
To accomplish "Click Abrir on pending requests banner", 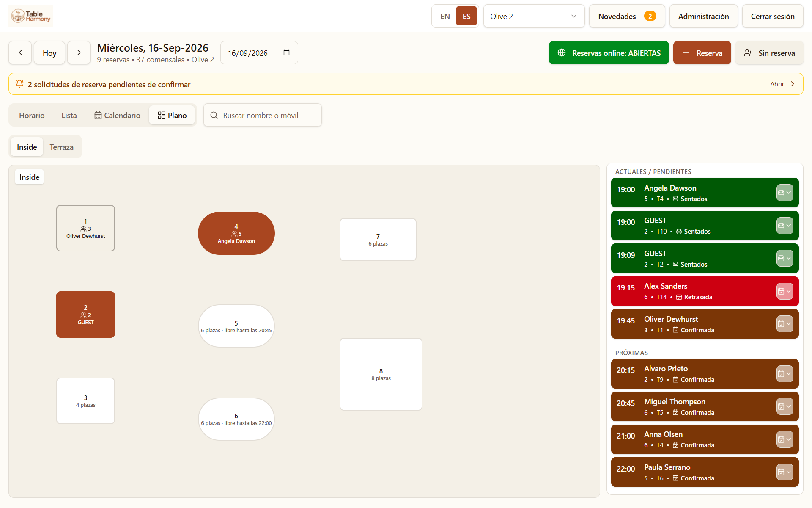I will pos(782,84).
